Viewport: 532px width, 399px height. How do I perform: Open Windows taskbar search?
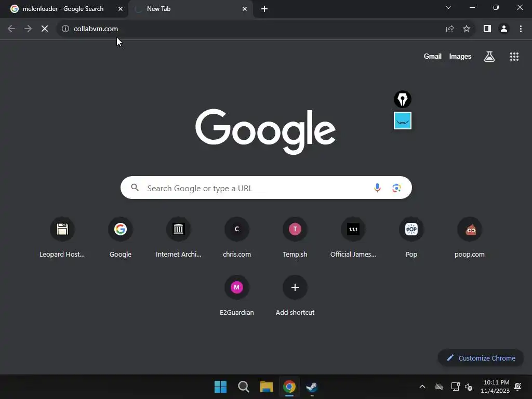coord(243,387)
